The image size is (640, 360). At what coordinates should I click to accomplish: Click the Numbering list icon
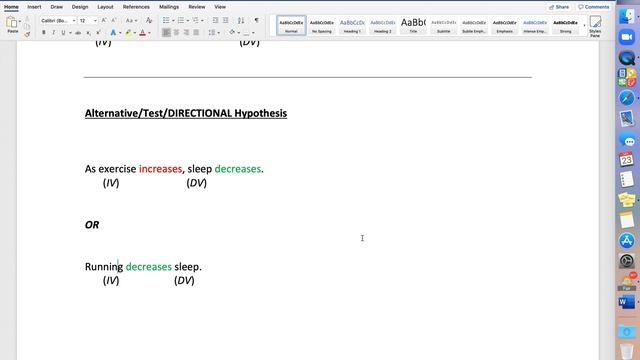coord(180,20)
